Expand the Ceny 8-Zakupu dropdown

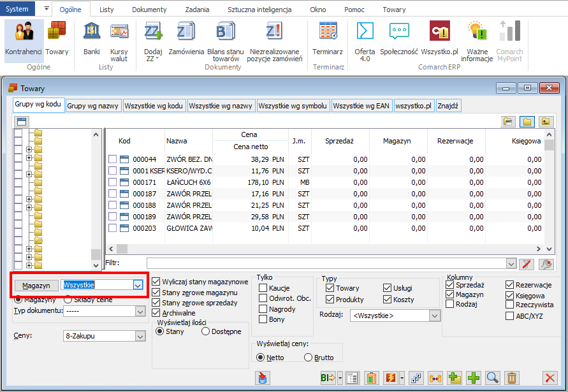tap(140, 335)
